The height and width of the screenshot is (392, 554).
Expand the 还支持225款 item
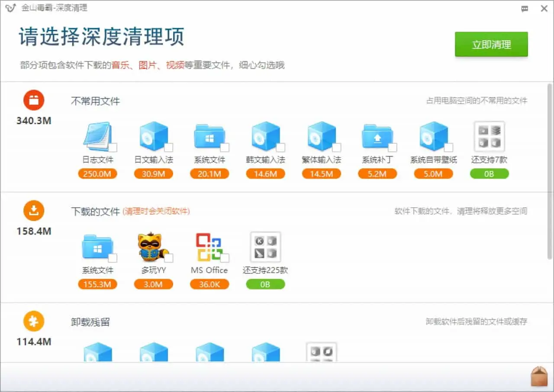click(x=265, y=247)
